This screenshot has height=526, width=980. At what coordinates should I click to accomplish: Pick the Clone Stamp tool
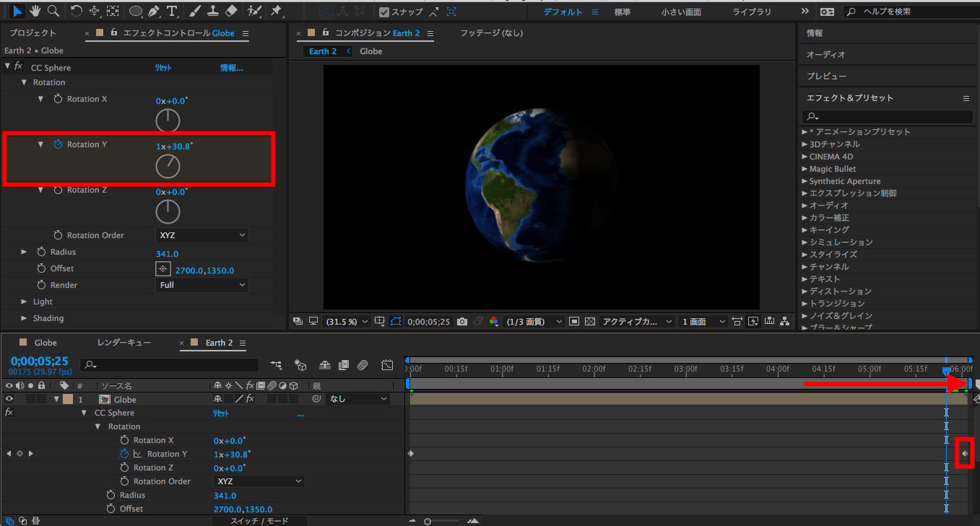[x=213, y=11]
